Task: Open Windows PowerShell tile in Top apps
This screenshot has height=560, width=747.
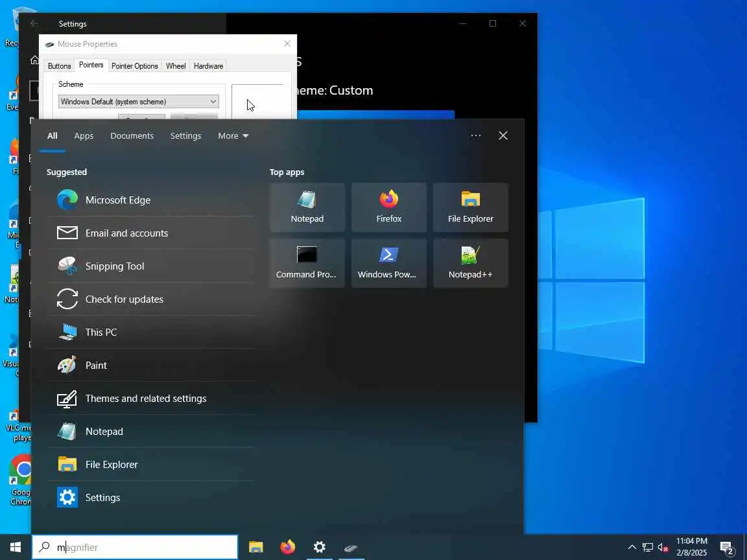Action: [x=389, y=263]
